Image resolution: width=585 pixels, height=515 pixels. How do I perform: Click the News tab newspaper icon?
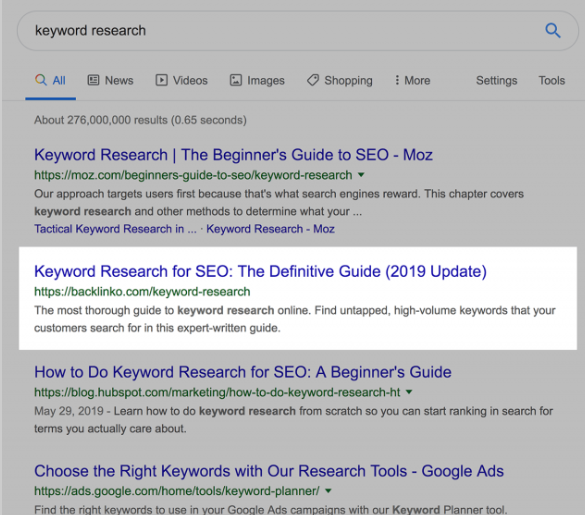[x=93, y=80]
